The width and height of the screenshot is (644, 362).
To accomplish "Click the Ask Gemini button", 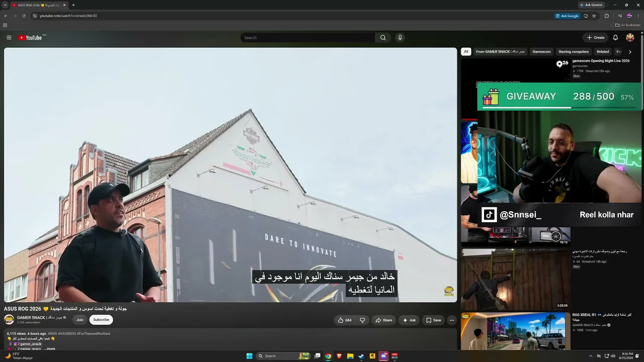I will pyautogui.click(x=591, y=5).
